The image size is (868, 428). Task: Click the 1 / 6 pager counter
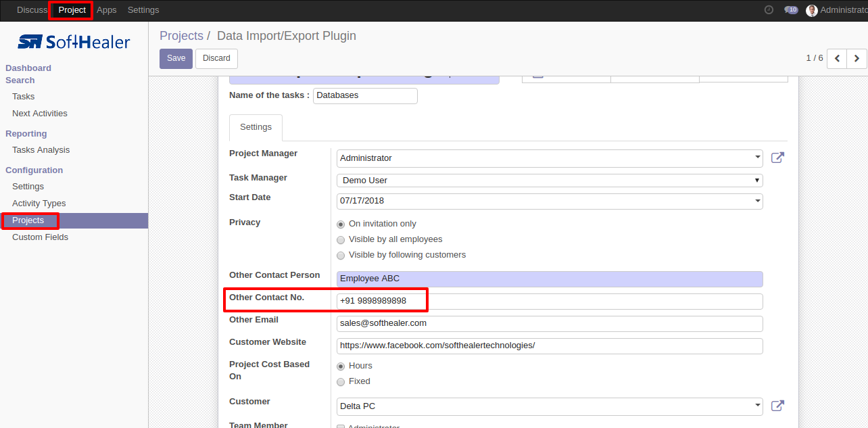pyautogui.click(x=815, y=58)
